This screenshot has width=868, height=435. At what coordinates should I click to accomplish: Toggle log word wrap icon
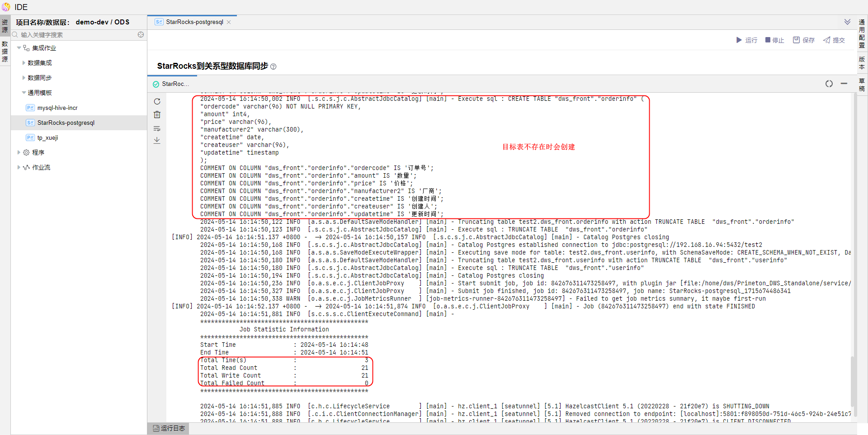coord(157,128)
